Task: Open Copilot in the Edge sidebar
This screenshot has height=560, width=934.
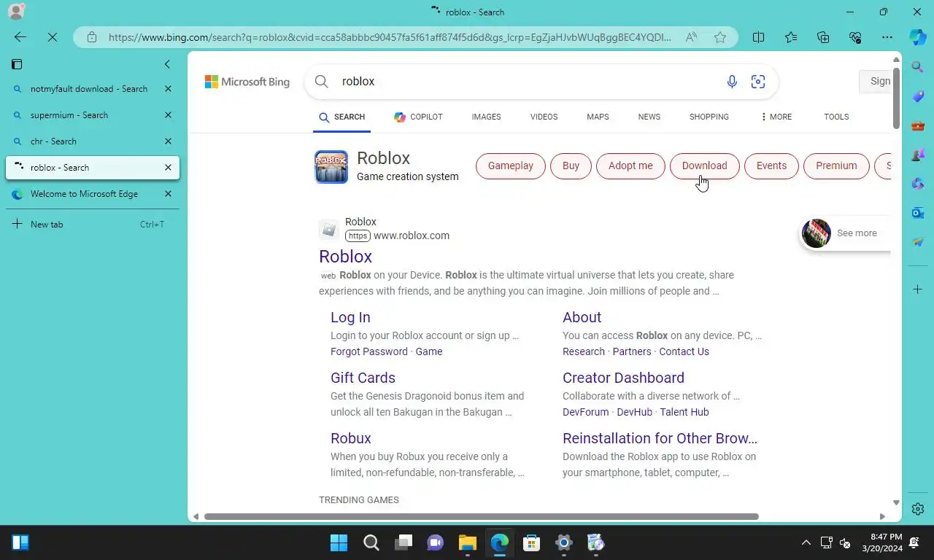Action: tap(918, 37)
